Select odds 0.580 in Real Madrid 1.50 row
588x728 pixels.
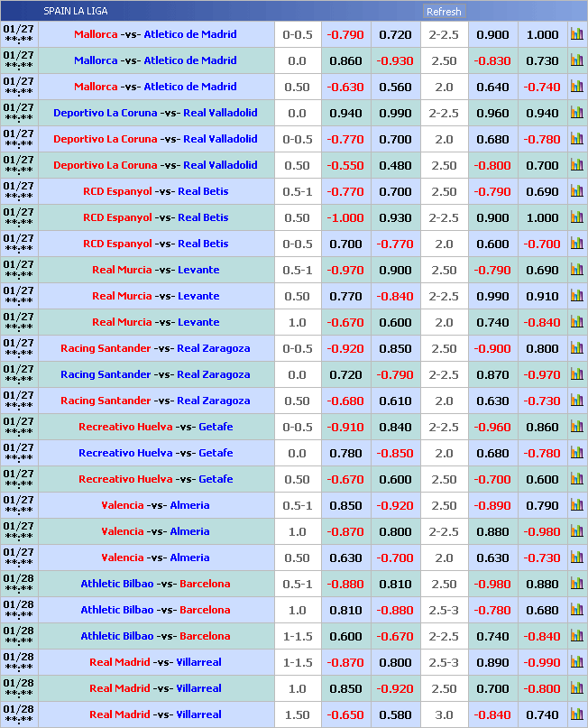tap(395, 714)
